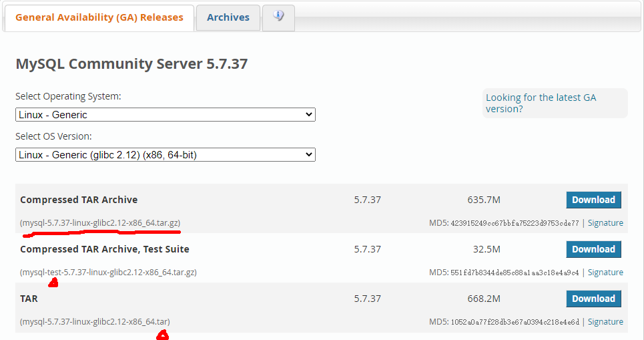Switch to the Archives tab
The height and width of the screenshot is (340, 644).
(228, 17)
